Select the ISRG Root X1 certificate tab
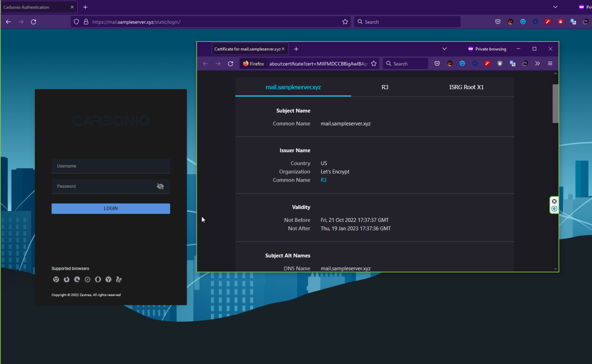Viewport: 592px width, 364px height. 467,87
